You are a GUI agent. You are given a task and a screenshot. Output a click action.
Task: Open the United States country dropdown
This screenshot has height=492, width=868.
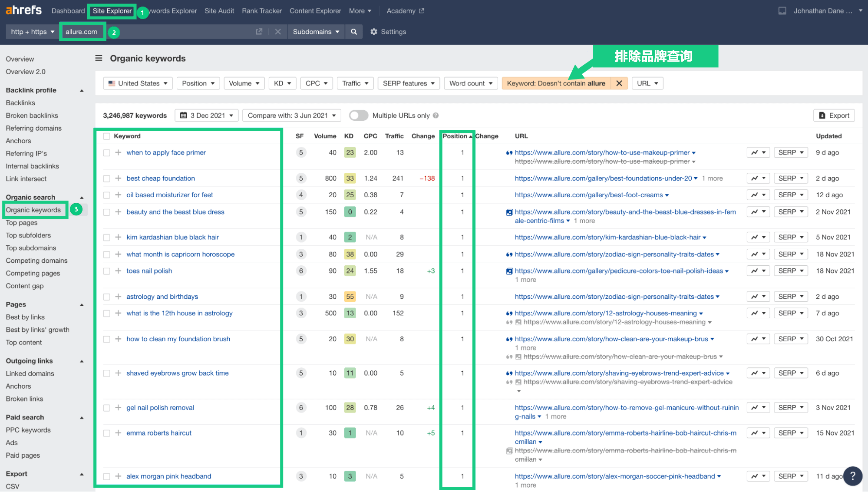(138, 83)
